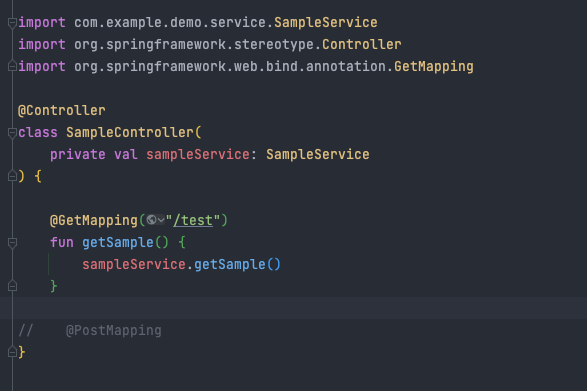Screen dimensions: 587x391
Task: Expand the dropdown arrow beside globe icon
Action: [x=161, y=220]
